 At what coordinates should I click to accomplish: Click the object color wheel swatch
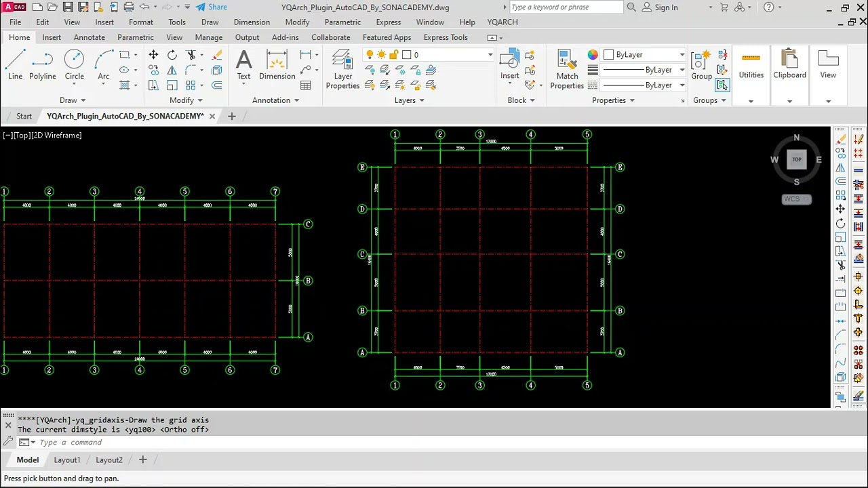pos(593,55)
